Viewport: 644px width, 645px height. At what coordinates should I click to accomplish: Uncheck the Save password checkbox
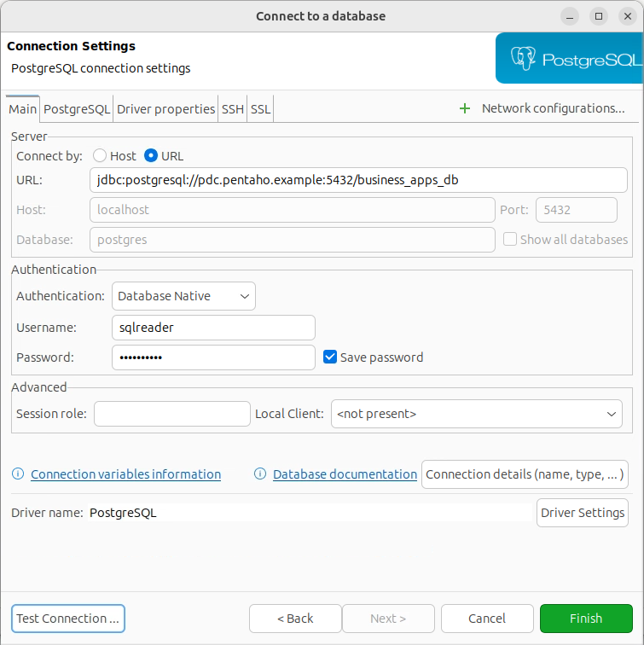330,357
